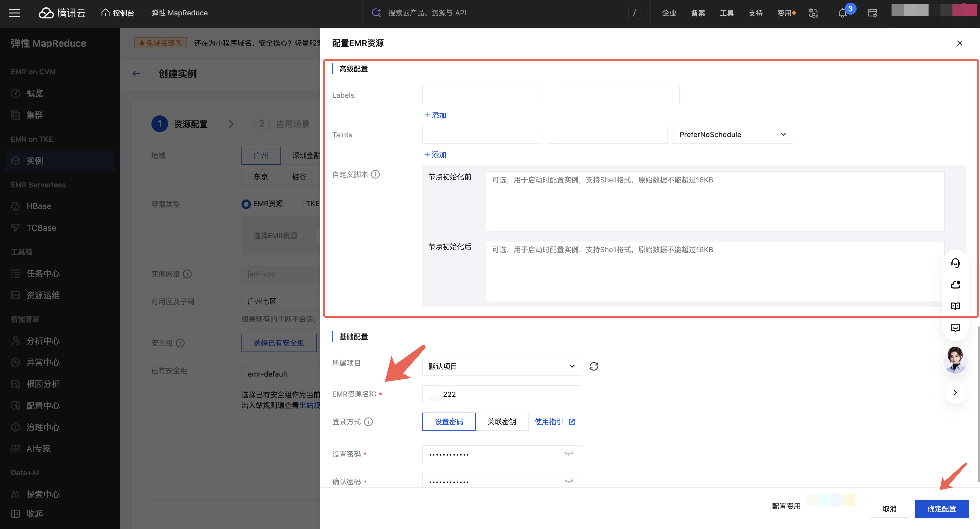980x529 pixels.
Task: Open the cloud shell window icon
Action: 872,13
